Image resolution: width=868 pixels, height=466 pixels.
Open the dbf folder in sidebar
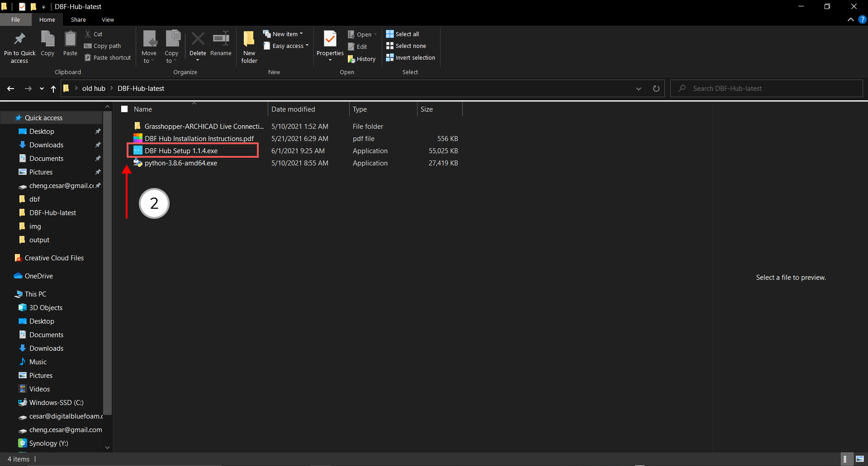[34, 199]
